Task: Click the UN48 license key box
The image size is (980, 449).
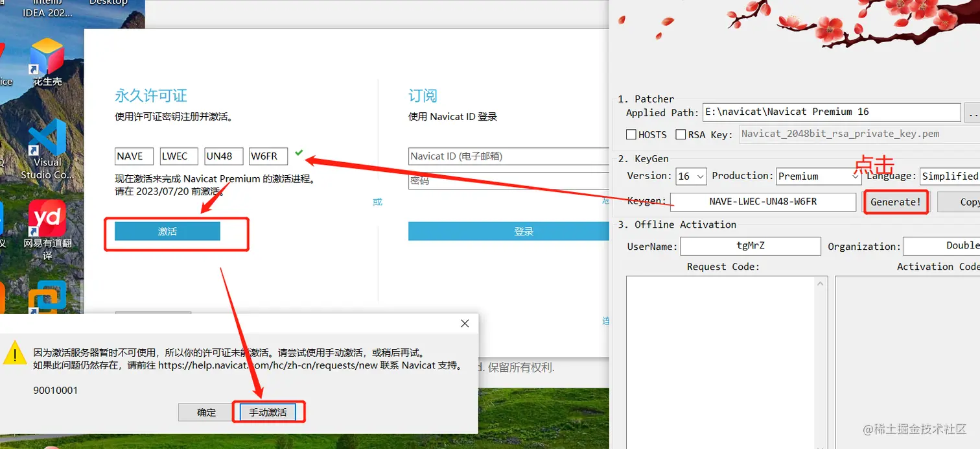Action: click(224, 156)
